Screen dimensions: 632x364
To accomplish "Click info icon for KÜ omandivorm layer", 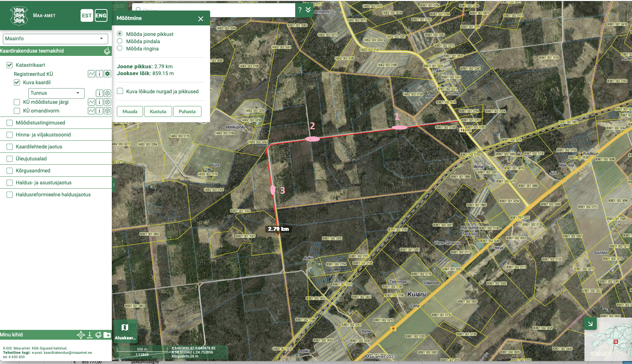I will coord(99,111).
